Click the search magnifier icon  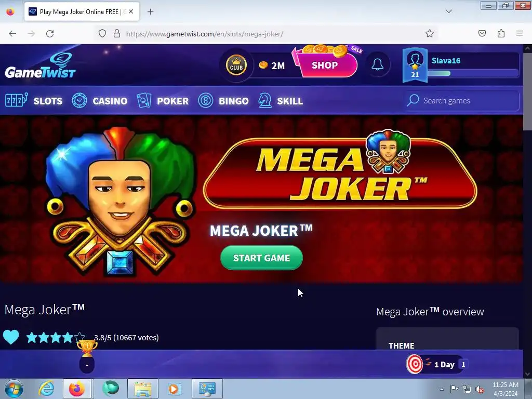[x=413, y=100]
